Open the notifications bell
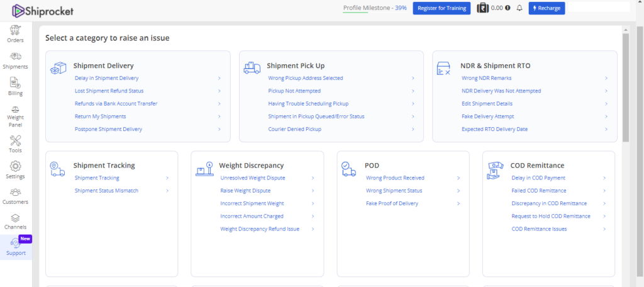This screenshot has width=644, height=287. (519, 8)
